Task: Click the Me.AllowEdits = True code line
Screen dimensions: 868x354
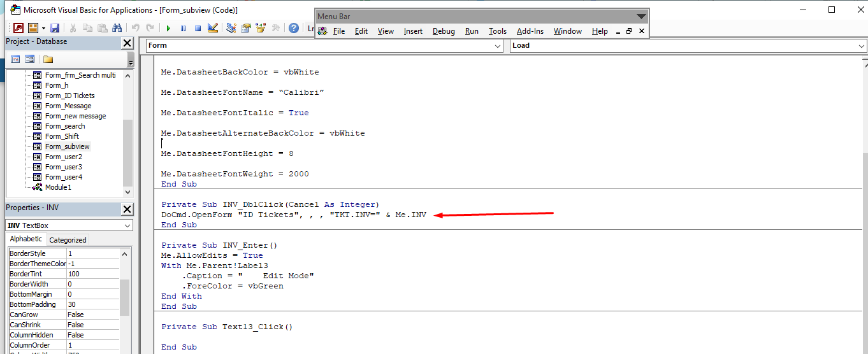Action: [212, 255]
